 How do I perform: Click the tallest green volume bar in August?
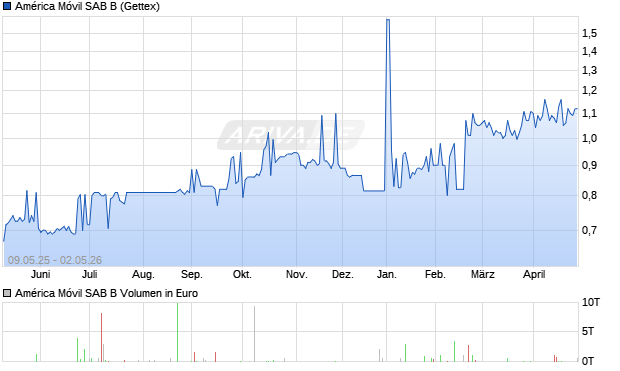tap(178, 332)
